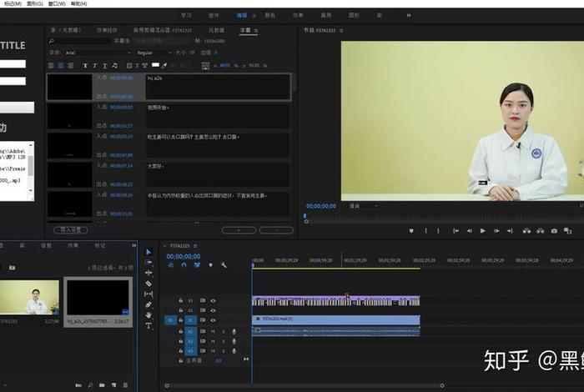Select the Pen tool in timeline toolbox
584x392 pixels.
[149, 304]
